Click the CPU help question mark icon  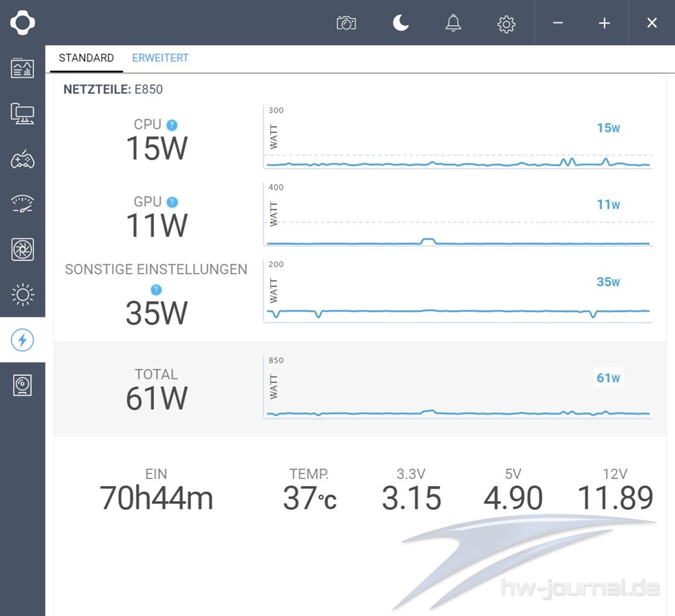coord(171,125)
